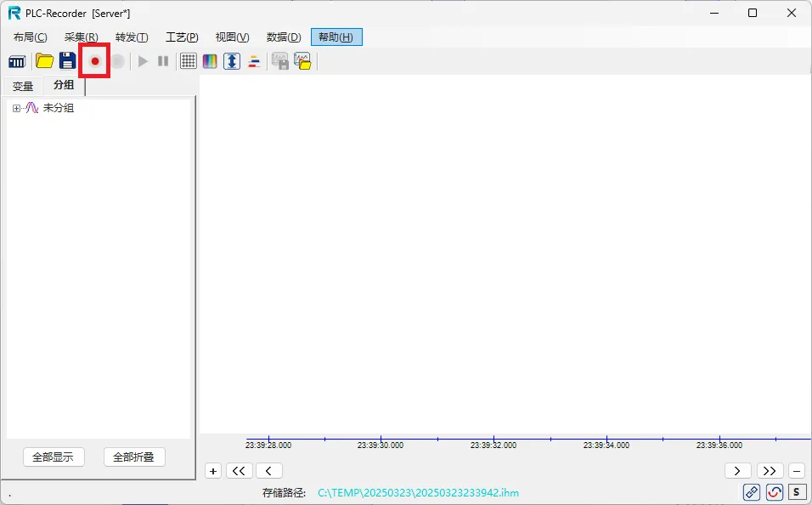Screen dimensions: 812x505
Task: Click the double right arrow button
Action: tap(770, 471)
